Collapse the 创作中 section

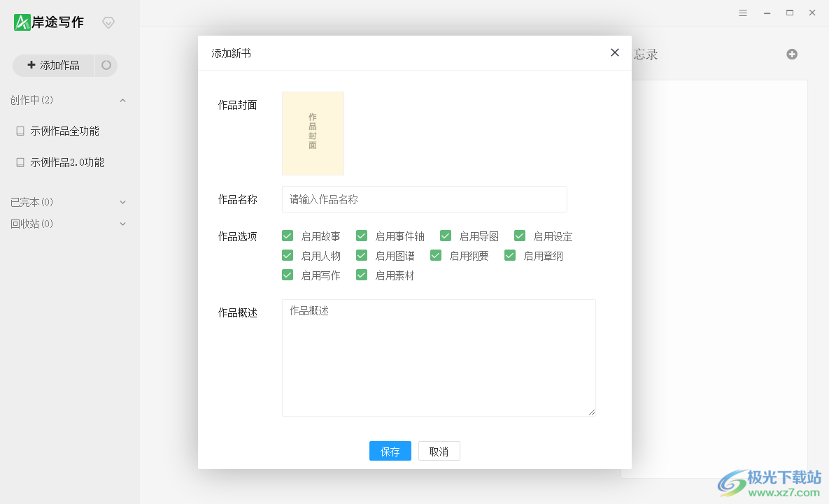(122, 100)
